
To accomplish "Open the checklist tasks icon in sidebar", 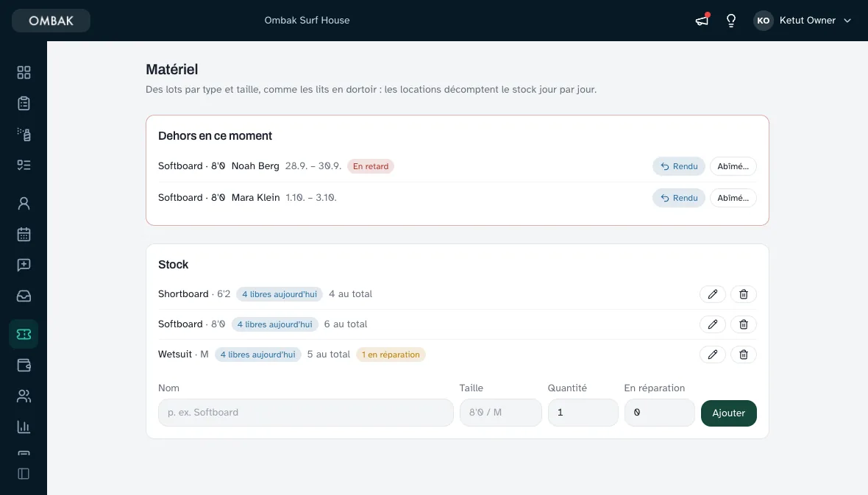I will (24, 165).
